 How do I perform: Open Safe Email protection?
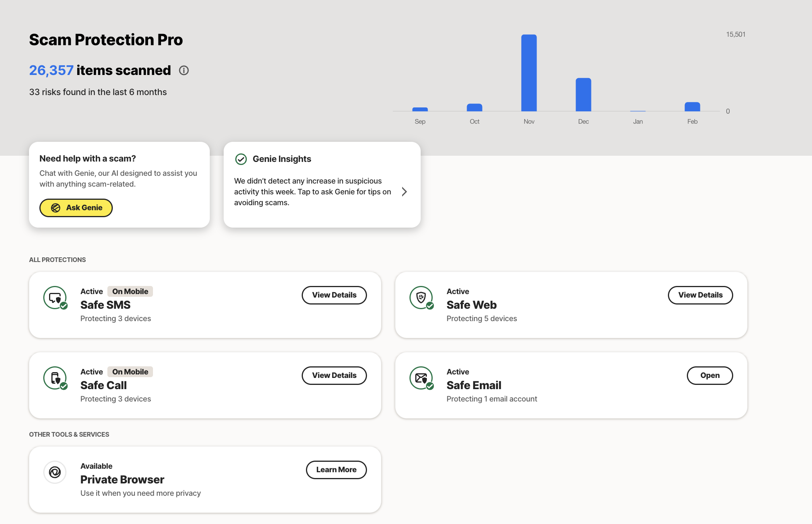pyautogui.click(x=710, y=376)
